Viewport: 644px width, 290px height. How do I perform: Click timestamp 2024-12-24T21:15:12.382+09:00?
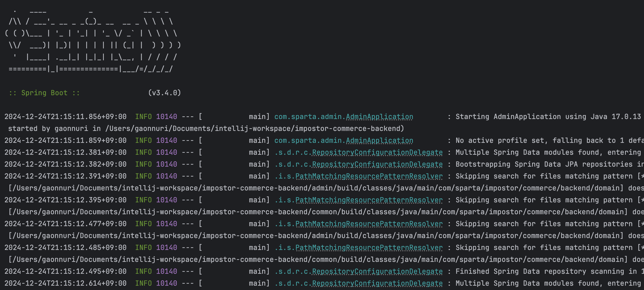click(65, 164)
